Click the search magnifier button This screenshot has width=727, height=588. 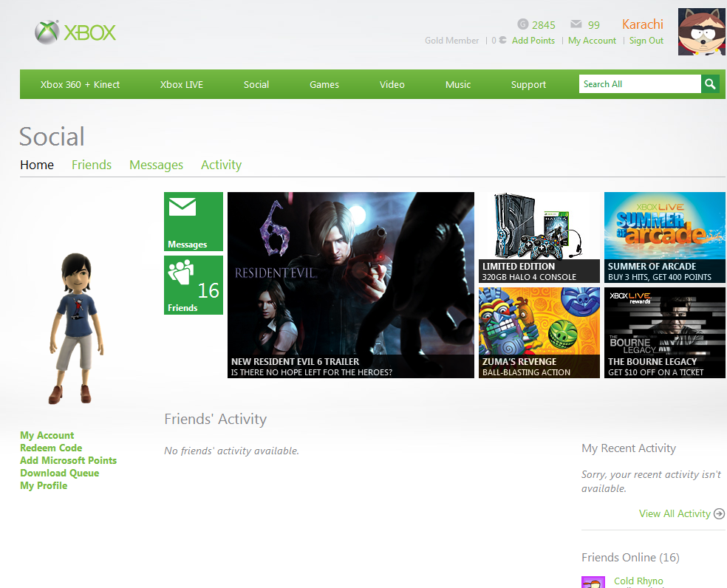pos(710,84)
